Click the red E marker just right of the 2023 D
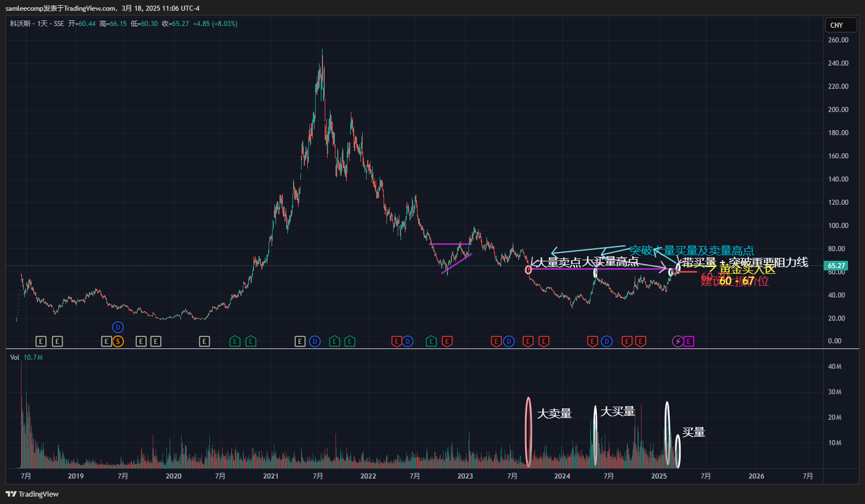This screenshot has width=865, height=504. (x=528, y=341)
